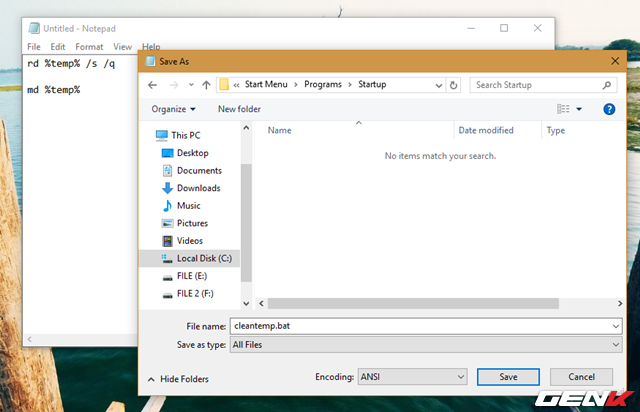Click the folder icon in address bar
This screenshot has height=412, width=640.
click(x=224, y=85)
